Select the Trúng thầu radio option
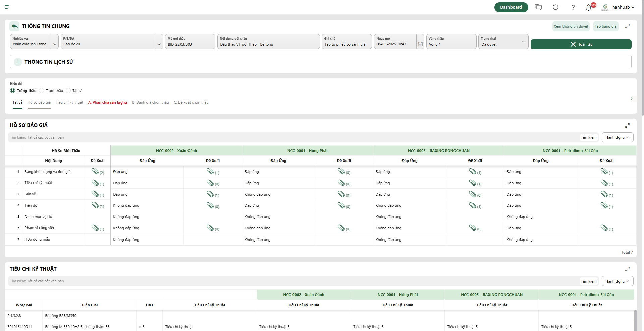The image size is (644, 331). coord(13,91)
